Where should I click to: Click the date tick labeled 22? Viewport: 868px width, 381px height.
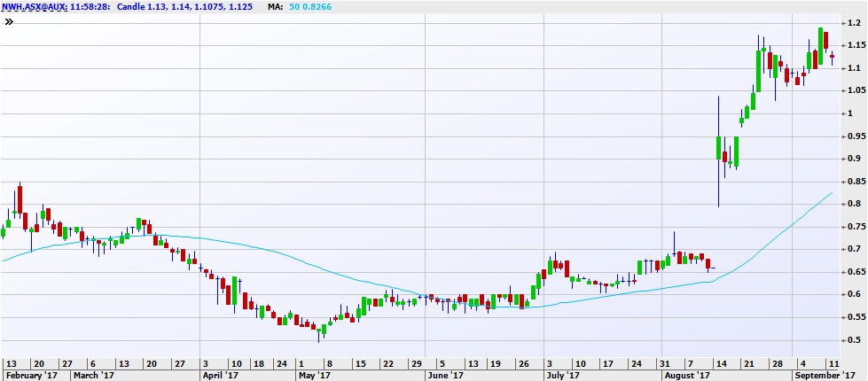point(388,364)
